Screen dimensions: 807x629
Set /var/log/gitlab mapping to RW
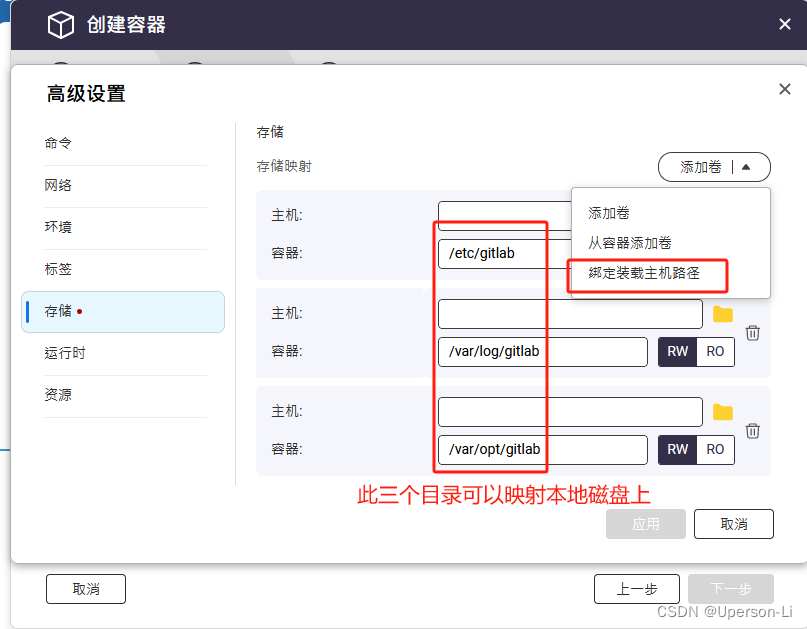click(x=677, y=352)
